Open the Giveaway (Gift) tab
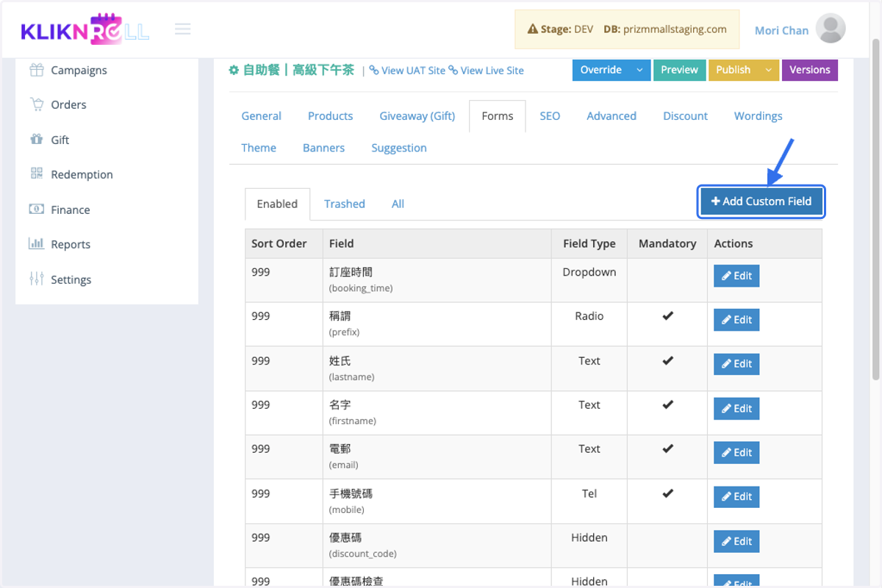Screen dimensions: 882x588 [x=417, y=116]
